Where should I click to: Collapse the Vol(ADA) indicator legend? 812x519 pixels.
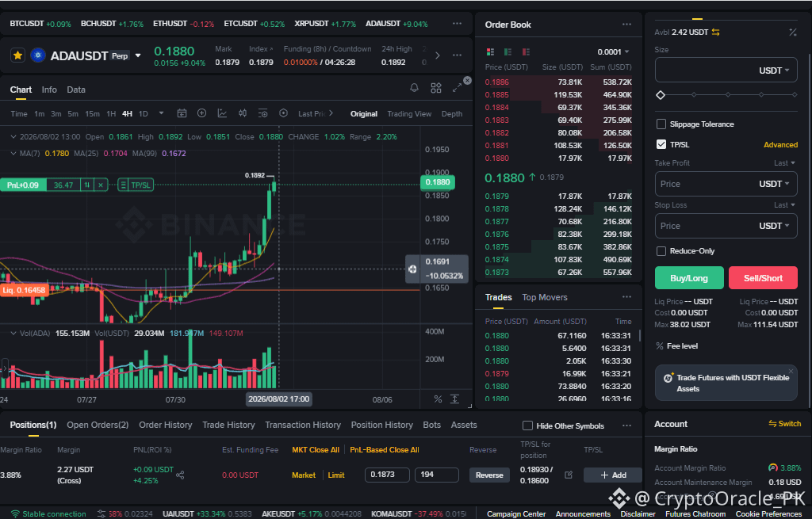[x=13, y=334]
